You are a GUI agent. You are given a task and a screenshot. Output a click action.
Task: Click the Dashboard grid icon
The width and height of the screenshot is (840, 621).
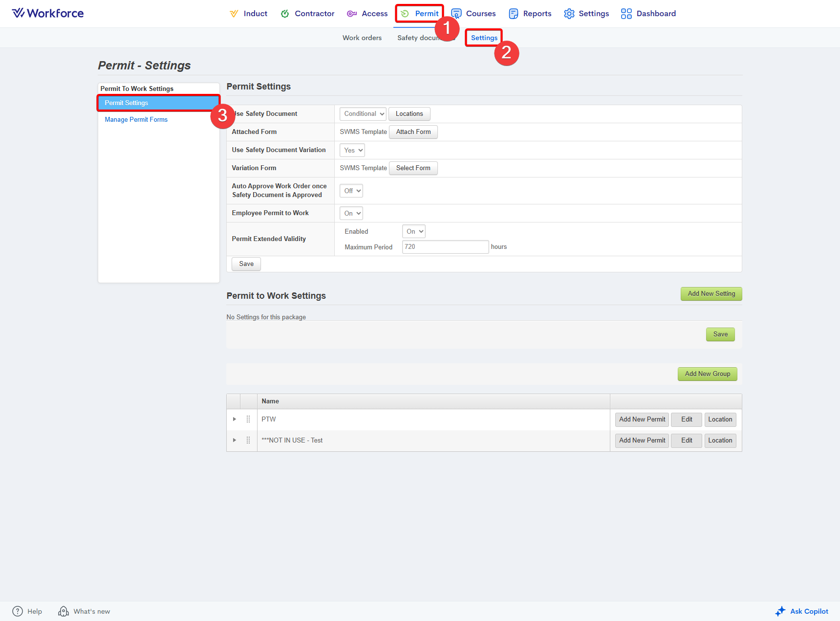(626, 14)
